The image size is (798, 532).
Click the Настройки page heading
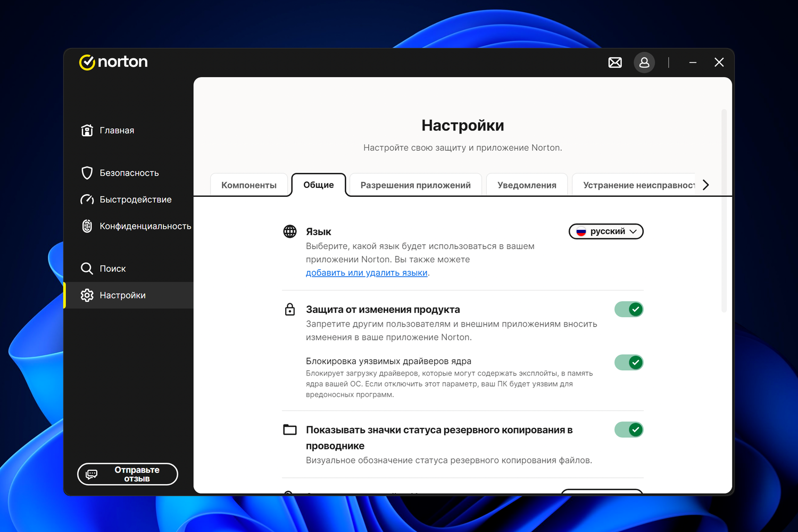[463, 126]
